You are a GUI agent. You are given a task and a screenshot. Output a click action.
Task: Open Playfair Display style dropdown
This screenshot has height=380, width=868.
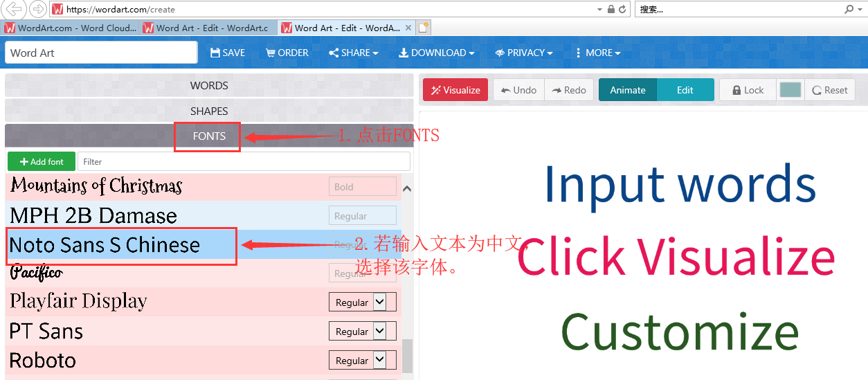tap(363, 302)
